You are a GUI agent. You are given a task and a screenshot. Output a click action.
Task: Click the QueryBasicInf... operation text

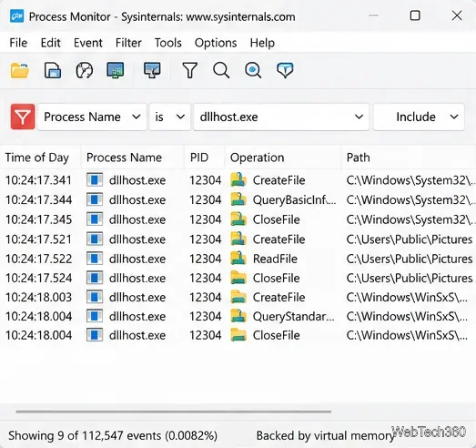294,199
